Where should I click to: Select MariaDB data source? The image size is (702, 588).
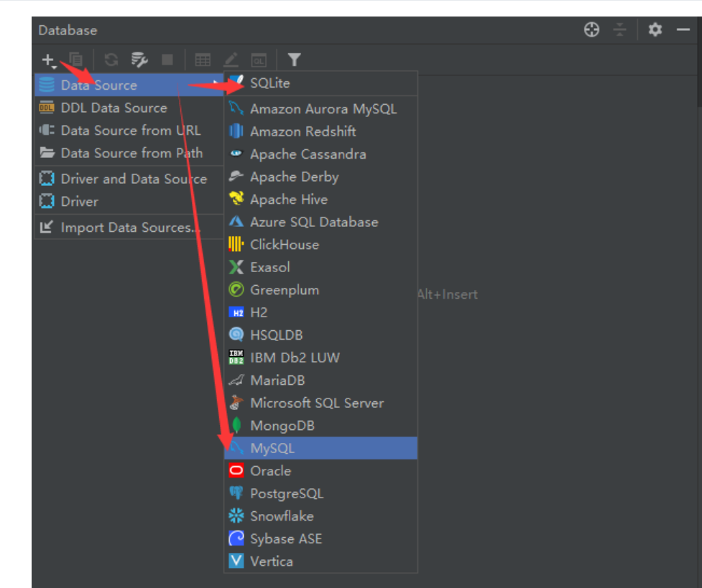point(320,381)
